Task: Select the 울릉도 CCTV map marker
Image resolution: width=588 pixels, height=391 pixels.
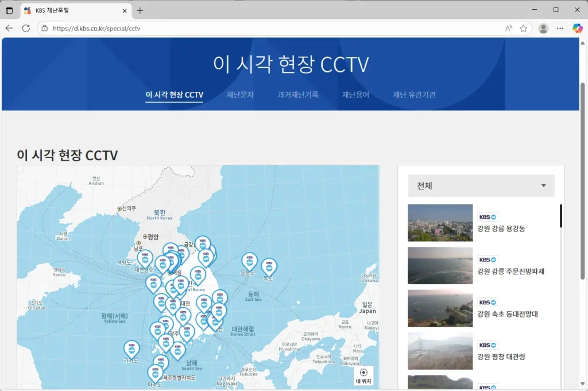Action: pyautogui.click(x=249, y=261)
